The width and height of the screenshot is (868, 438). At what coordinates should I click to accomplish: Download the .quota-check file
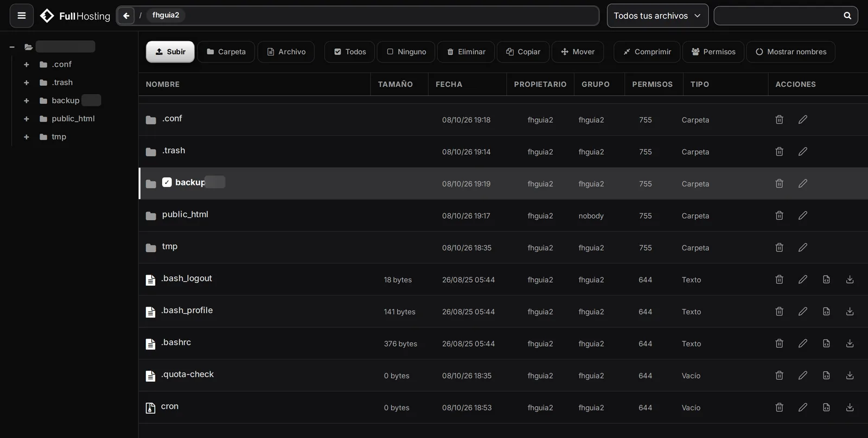850,376
